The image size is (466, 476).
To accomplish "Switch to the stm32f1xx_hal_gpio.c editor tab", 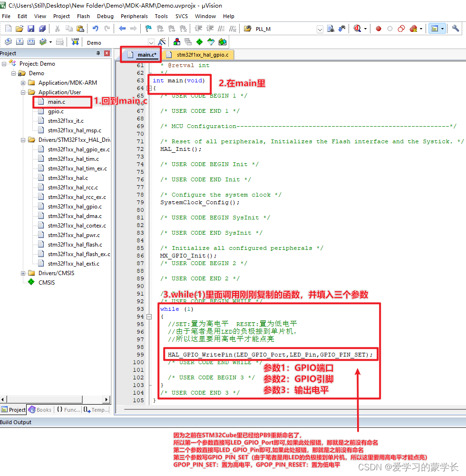I will pyautogui.click(x=199, y=55).
